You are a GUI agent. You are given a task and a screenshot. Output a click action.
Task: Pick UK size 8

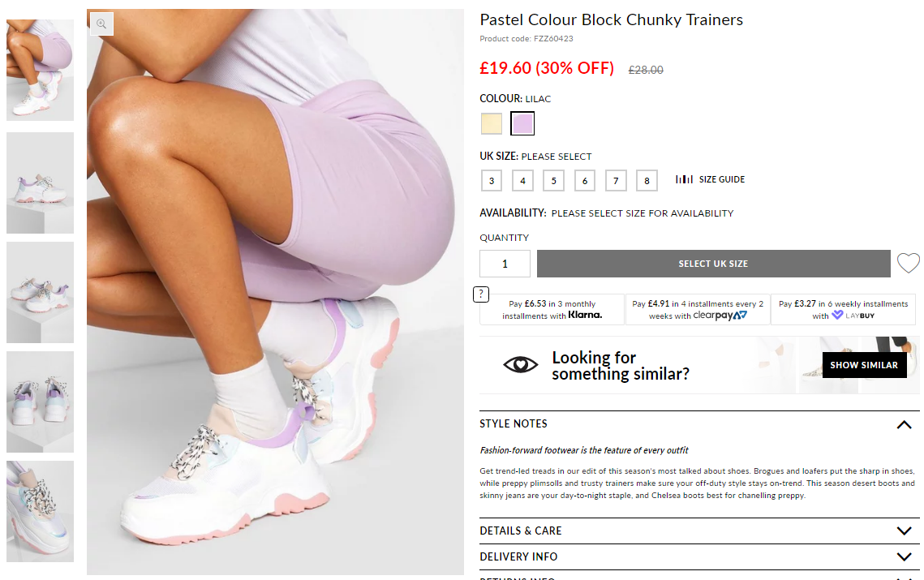pos(647,181)
